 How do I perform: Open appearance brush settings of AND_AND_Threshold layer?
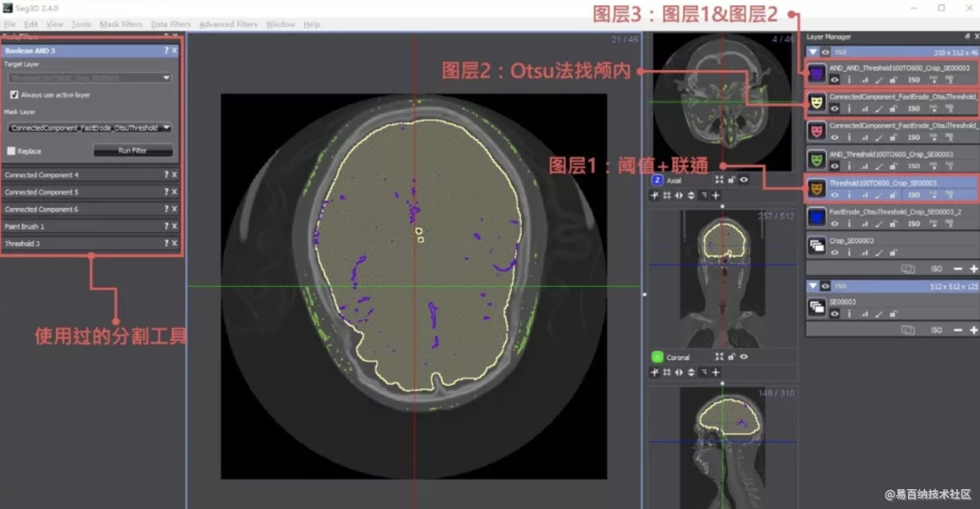coord(879,80)
